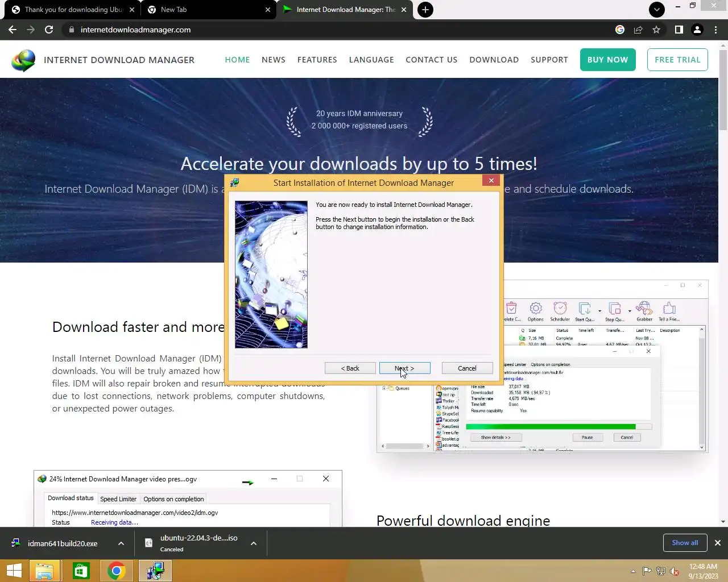Click the Back button in installer dialog
The width and height of the screenshot is (728, 582).
pyautogui.click(x=350, y=368)
